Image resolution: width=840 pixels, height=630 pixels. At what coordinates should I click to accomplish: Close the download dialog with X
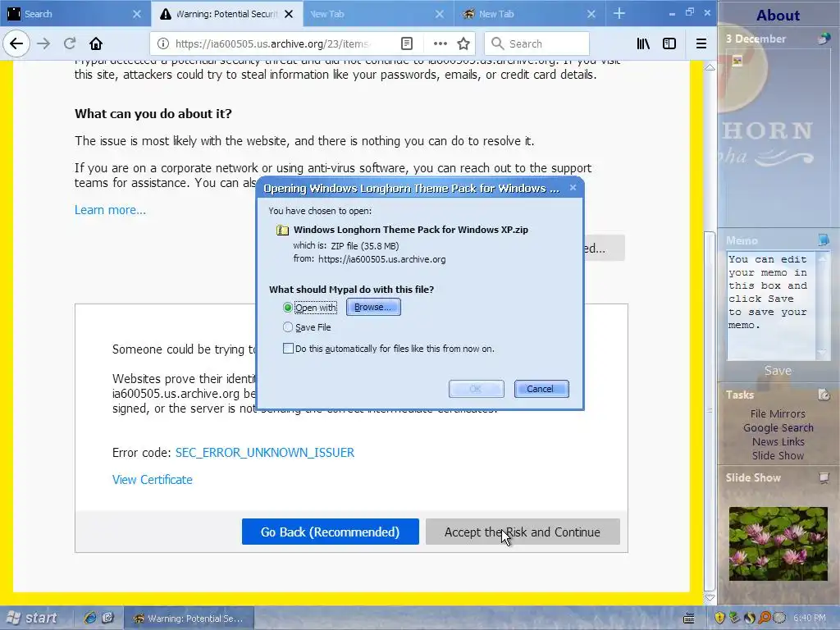[573, 188]
